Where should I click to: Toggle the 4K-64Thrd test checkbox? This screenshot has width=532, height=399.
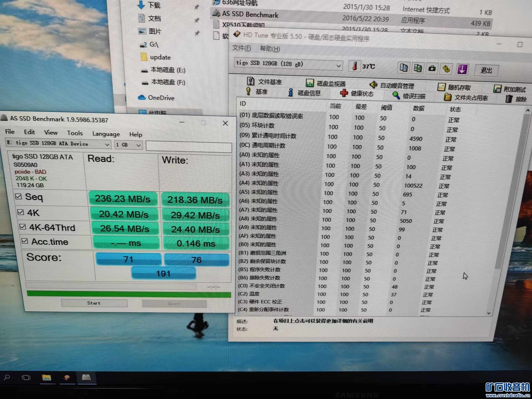[x=22, y=227]
